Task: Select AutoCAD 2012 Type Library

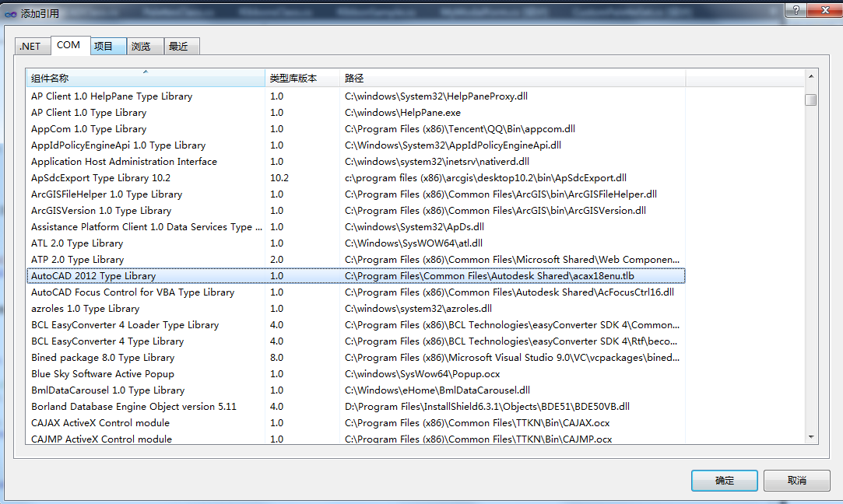Action: (356, 275)
